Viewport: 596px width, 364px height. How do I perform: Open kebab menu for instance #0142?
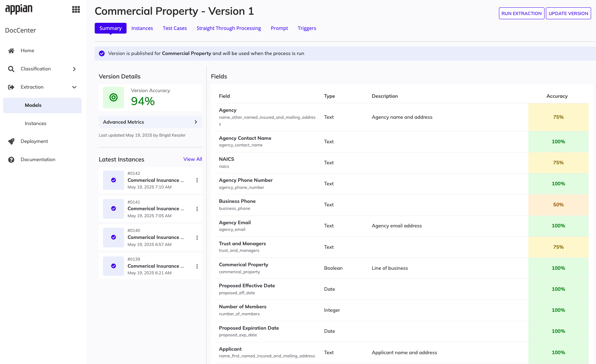(197, 180)
